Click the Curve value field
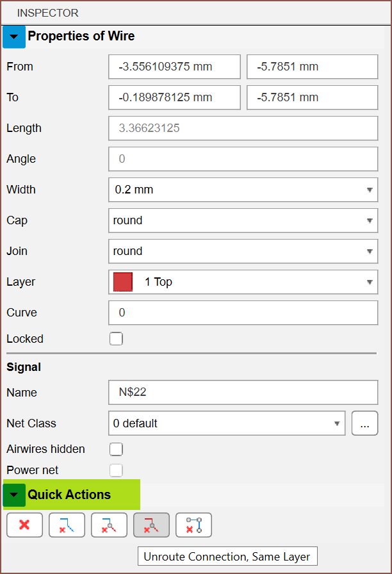Screen dimensions: 392x574 click(x=243, y=313)
